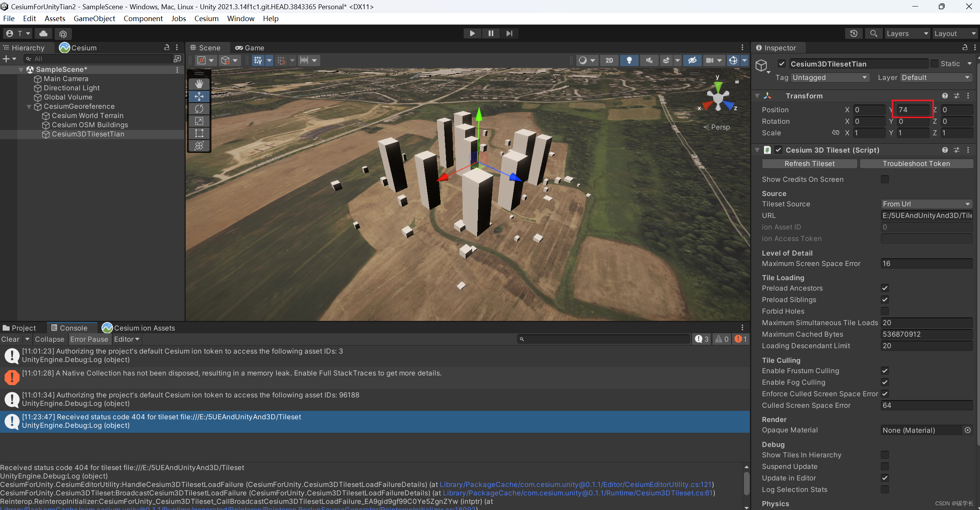
Task: Open the Layers dropdown
Action: pos(907,33)
